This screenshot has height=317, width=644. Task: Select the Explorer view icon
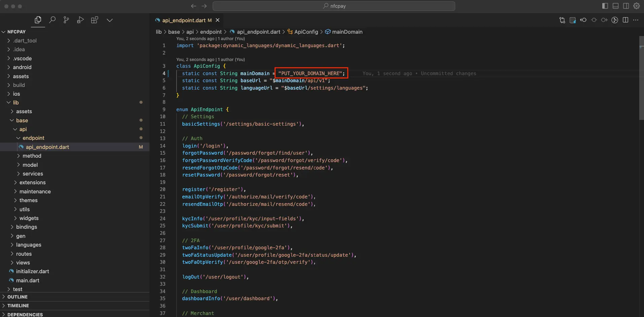coord(38,20)
